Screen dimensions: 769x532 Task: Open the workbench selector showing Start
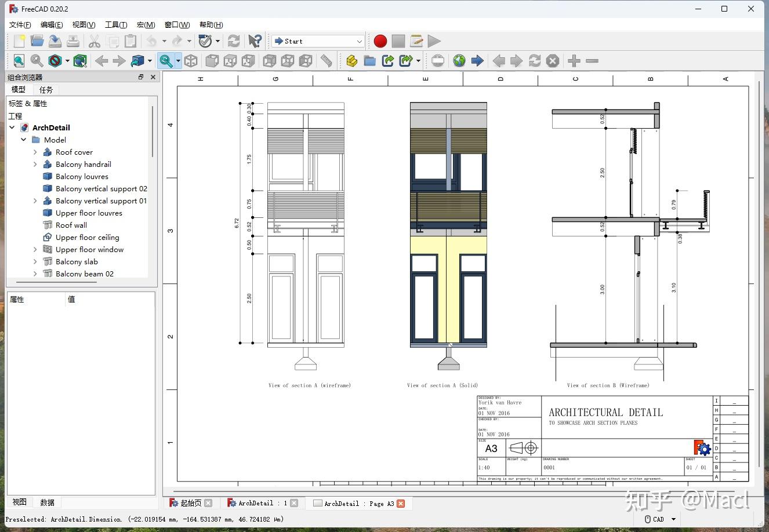(318, 41)
